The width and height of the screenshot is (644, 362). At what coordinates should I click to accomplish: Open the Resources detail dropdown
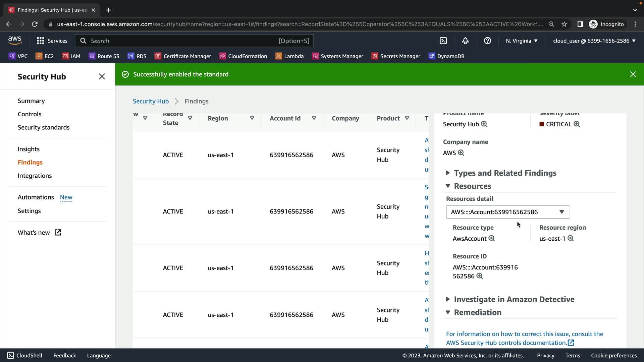[508, 212]
